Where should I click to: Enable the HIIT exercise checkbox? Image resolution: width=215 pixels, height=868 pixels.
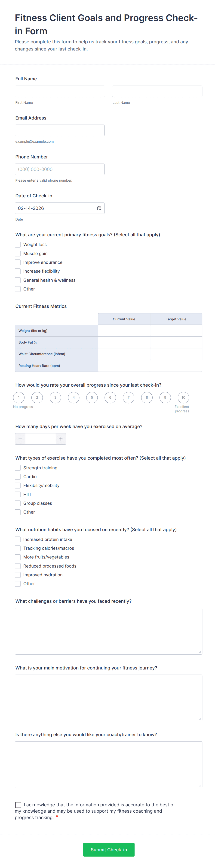pyautogui.click(x=18, y=494)
